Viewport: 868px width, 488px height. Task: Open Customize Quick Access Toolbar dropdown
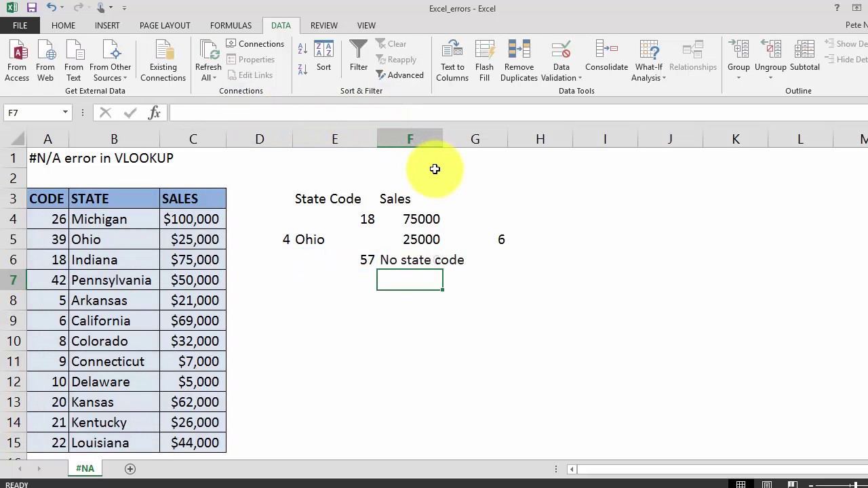125,8
